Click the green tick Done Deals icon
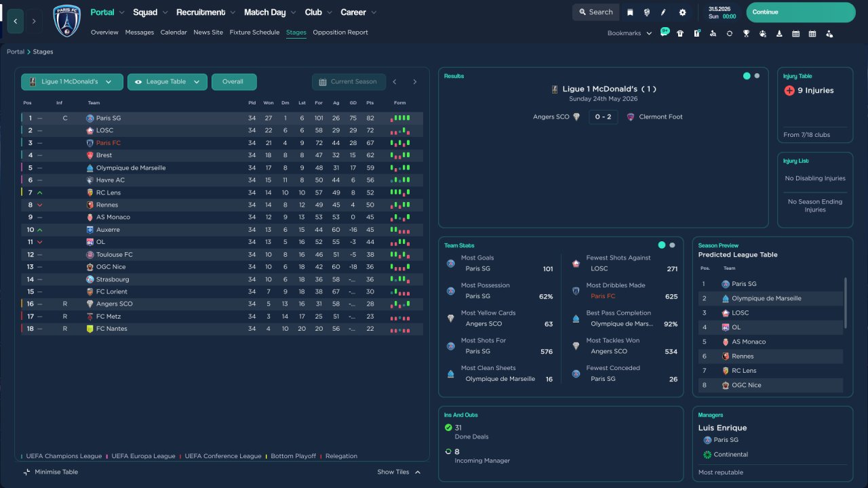 point(448,428)
